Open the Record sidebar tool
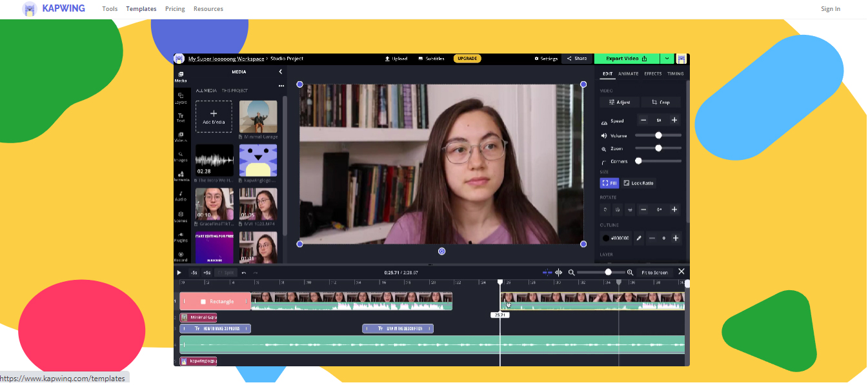Viewport: 868px width, 385px height. (x=181, y=257)
